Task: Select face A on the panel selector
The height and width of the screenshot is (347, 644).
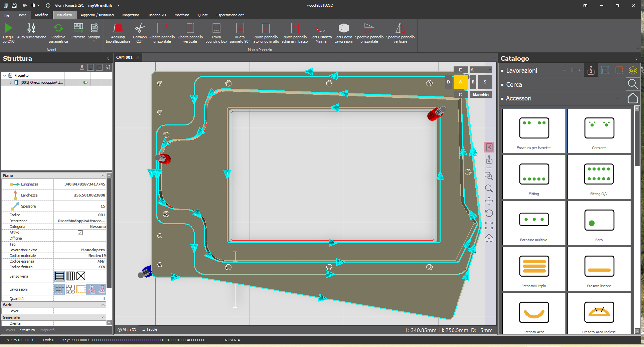Action: pos(460,82)
